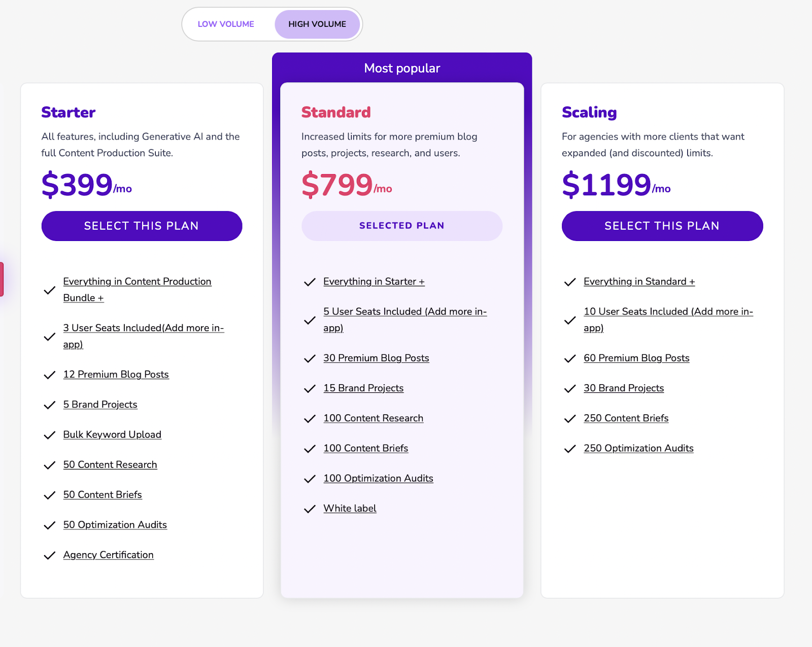This screenshot has height=647, width=812.
Task: Click the checkmark next to 60 Premium Blog Posts
Action: [570, 358]
